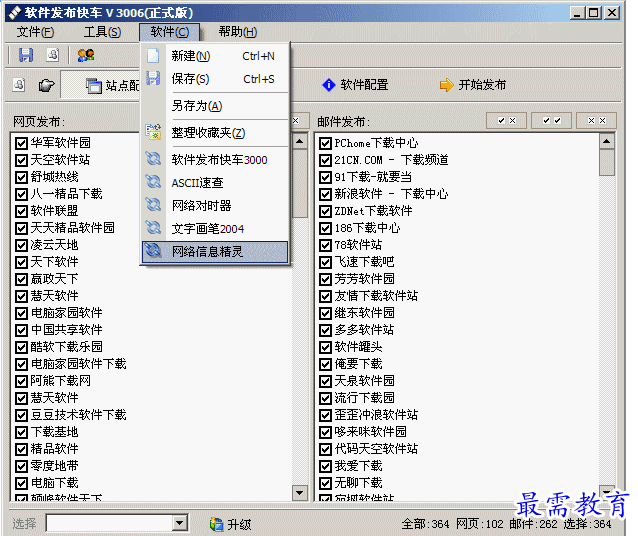Choose 新建(N) from the menu
This screenshot has height=536, width=638.
coord(216,56)
